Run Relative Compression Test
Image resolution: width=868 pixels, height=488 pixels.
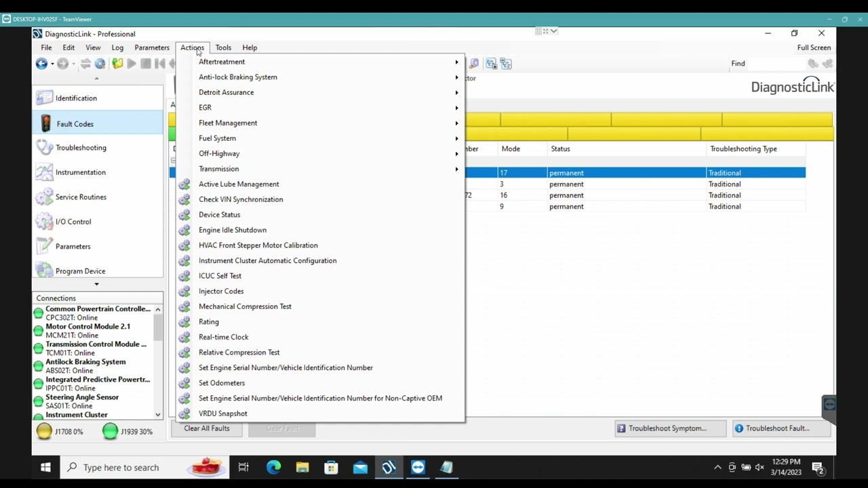[x=320, y=352]
